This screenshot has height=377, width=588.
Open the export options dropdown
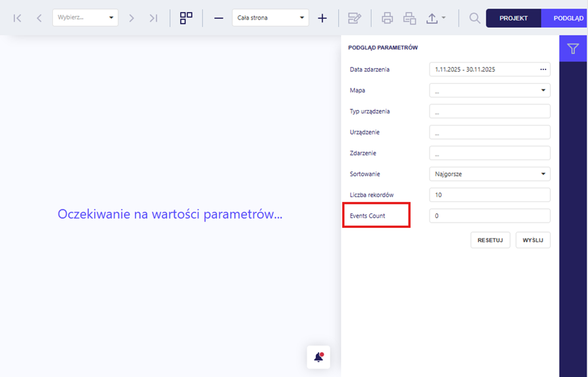[436, 18]
